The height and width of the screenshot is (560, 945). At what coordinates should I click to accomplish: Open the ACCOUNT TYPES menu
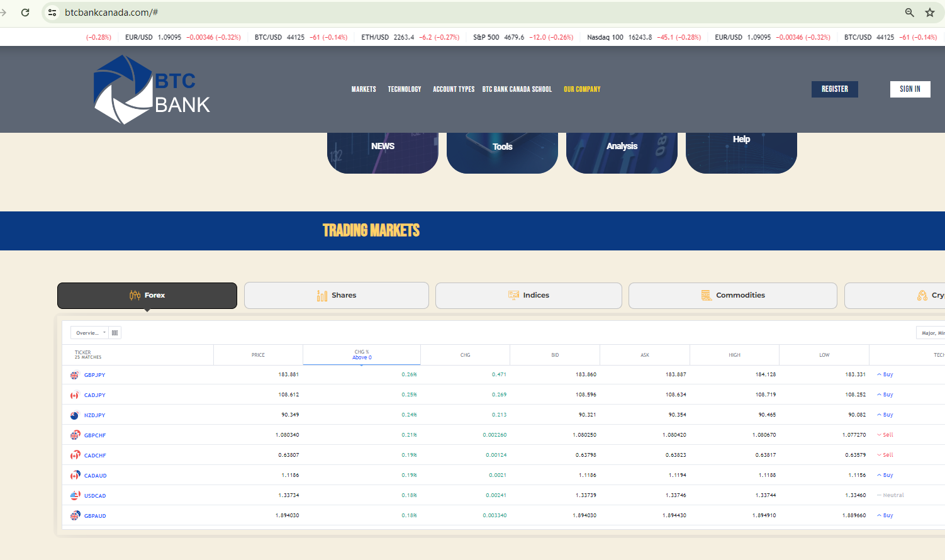454,89
